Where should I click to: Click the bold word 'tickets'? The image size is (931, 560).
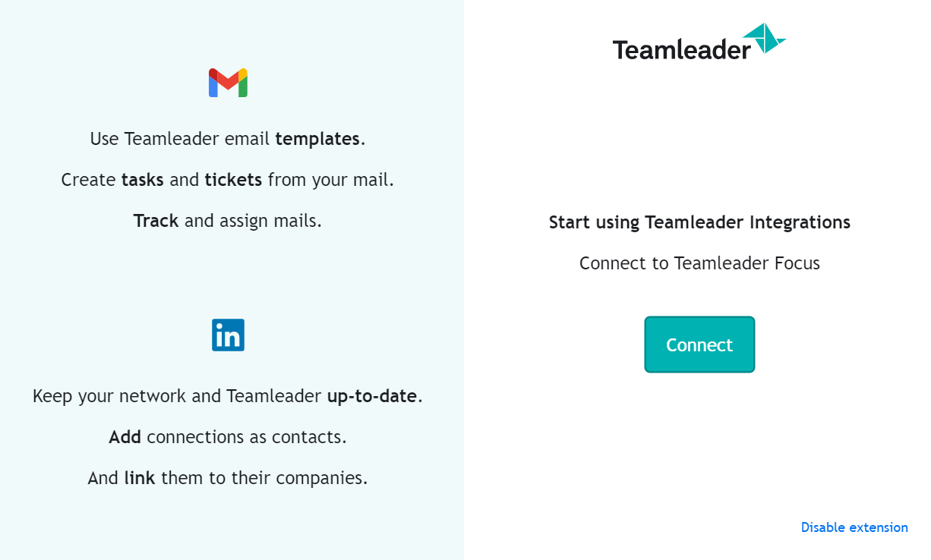(233, 180)
